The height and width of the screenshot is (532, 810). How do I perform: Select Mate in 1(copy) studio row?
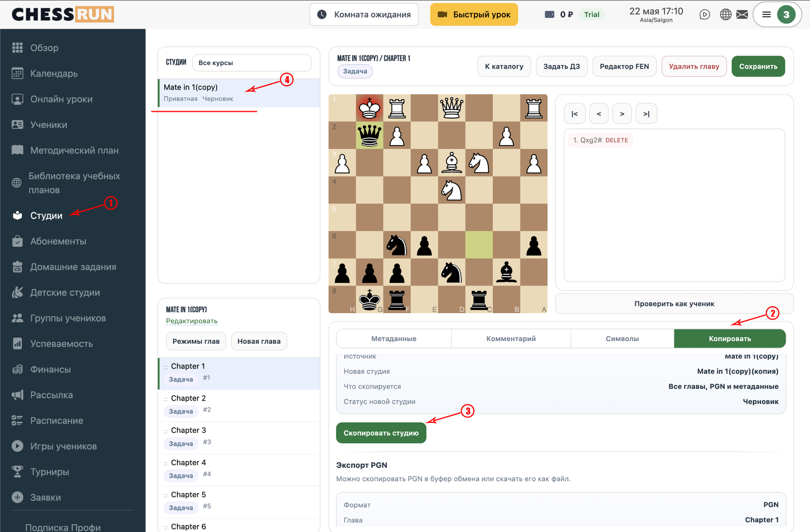[x=239, y=93]
